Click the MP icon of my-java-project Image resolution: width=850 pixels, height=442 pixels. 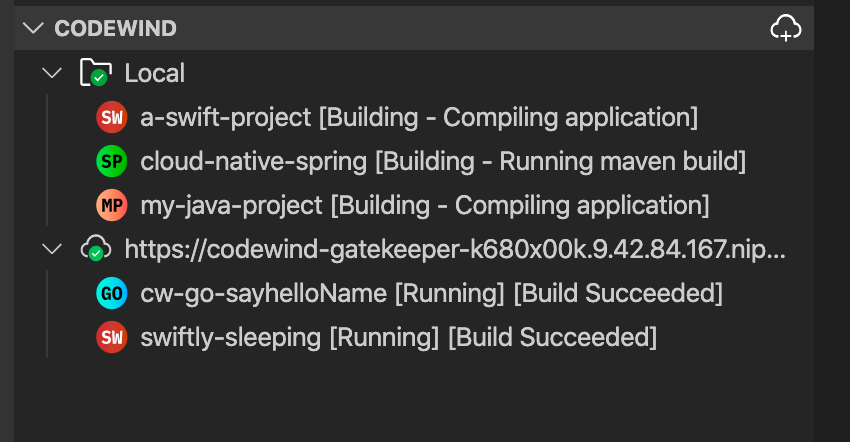pos(112,205)
